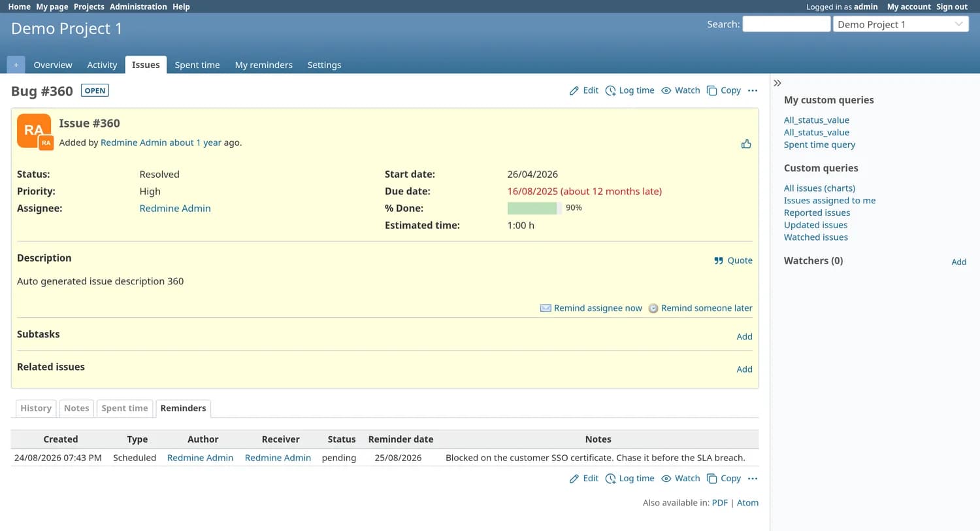Open the Demo Project 1 project dropdown
The height and width of the screenshot is (531, 980).
click(900, 24)
